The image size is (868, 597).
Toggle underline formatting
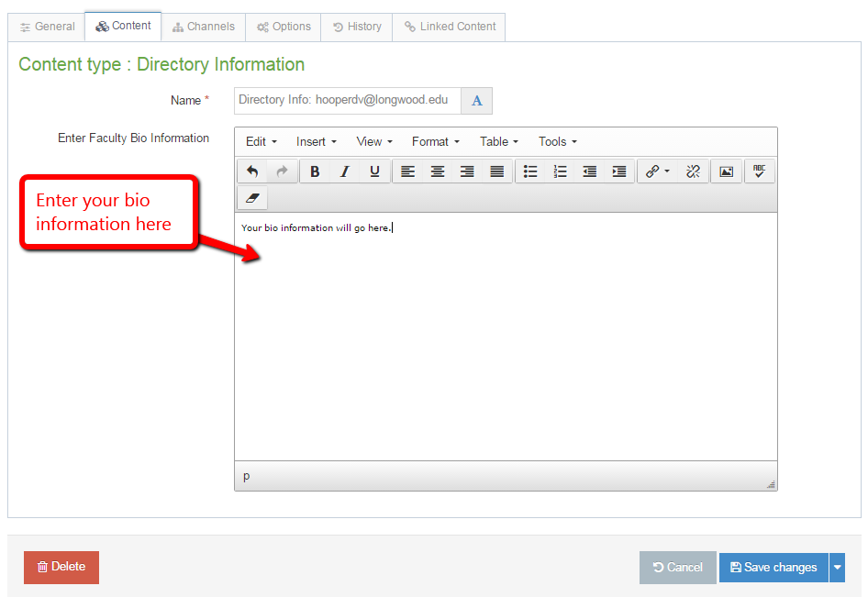(374, 171)
